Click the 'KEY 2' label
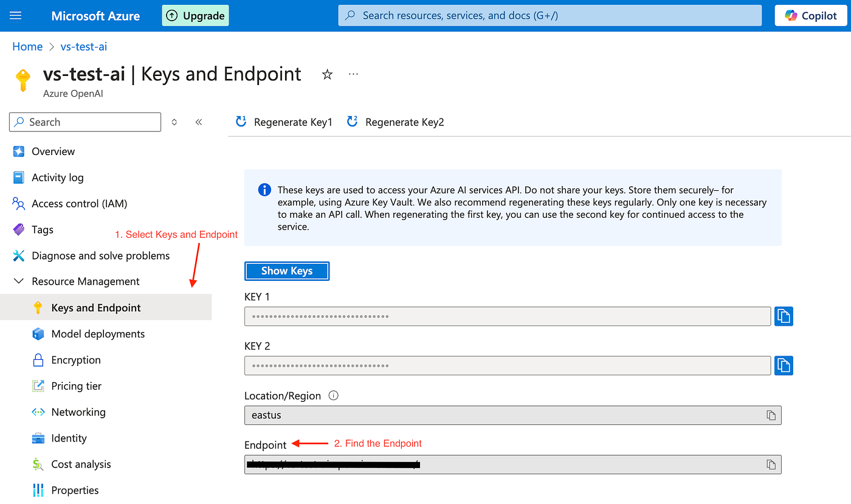The image size is (851, 504). [257, 346]
